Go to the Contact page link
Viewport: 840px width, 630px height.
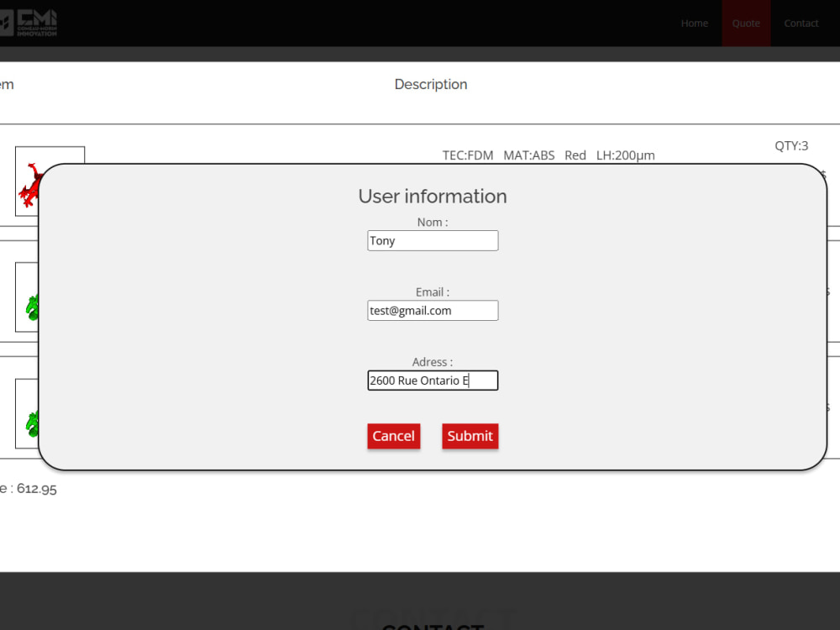(801, 23)
